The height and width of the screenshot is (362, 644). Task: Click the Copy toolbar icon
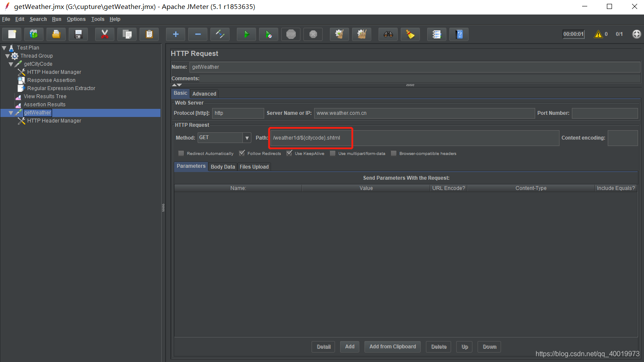click(x=127, y=34)
